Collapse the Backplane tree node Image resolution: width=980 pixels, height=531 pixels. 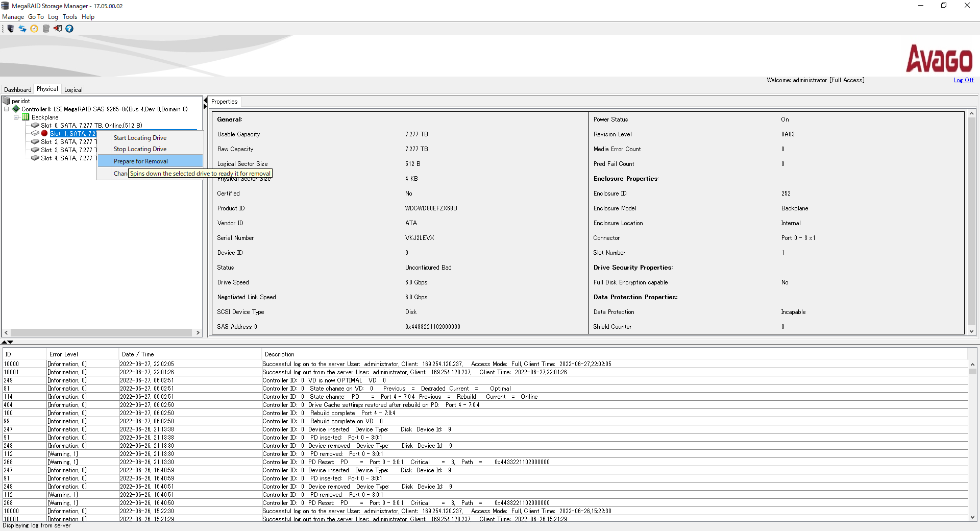[16, 117]
